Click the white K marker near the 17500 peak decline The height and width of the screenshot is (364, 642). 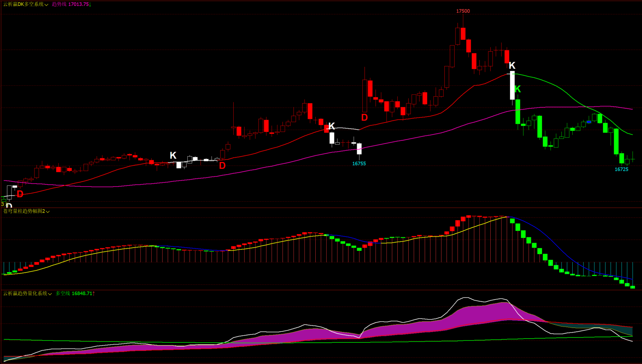click(512, 66)
